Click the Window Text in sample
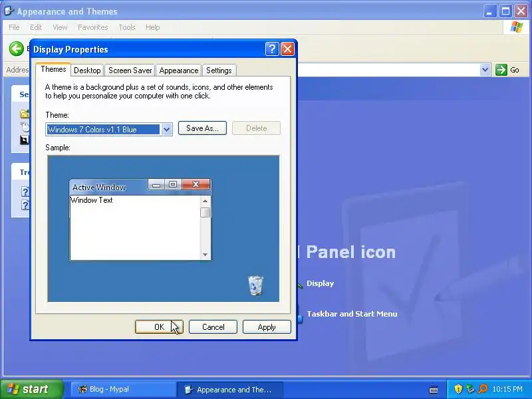Screen dimensions: 532x399 [92, 200]
